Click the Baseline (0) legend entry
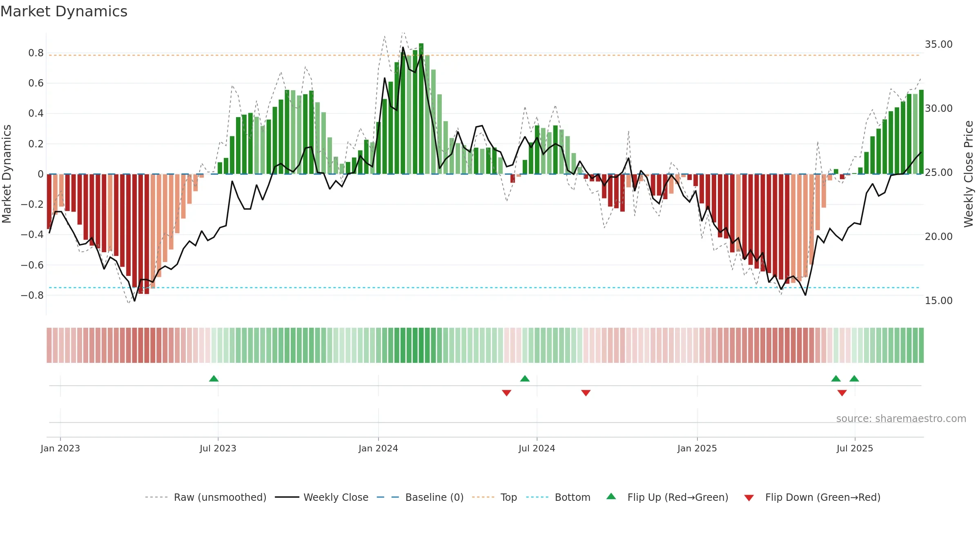980x551 pixels. pyautogui.click(x=420, y=497)
